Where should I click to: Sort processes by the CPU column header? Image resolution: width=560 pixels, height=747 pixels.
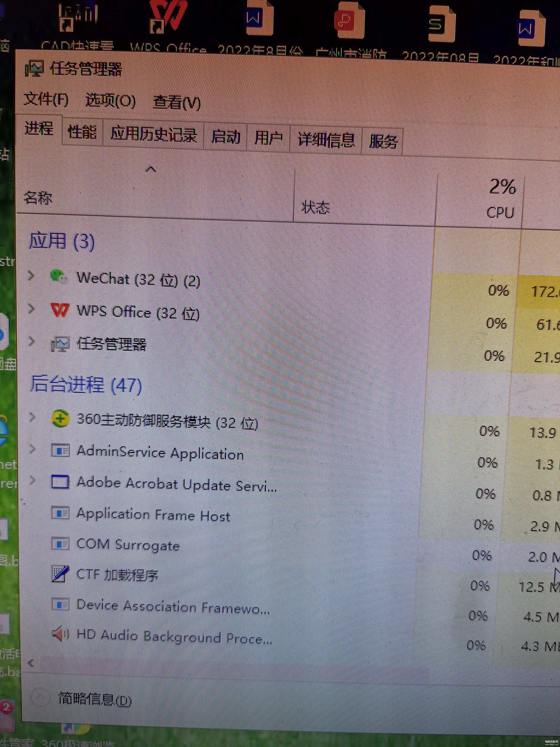pyautogui.click(x=500, y=212)
